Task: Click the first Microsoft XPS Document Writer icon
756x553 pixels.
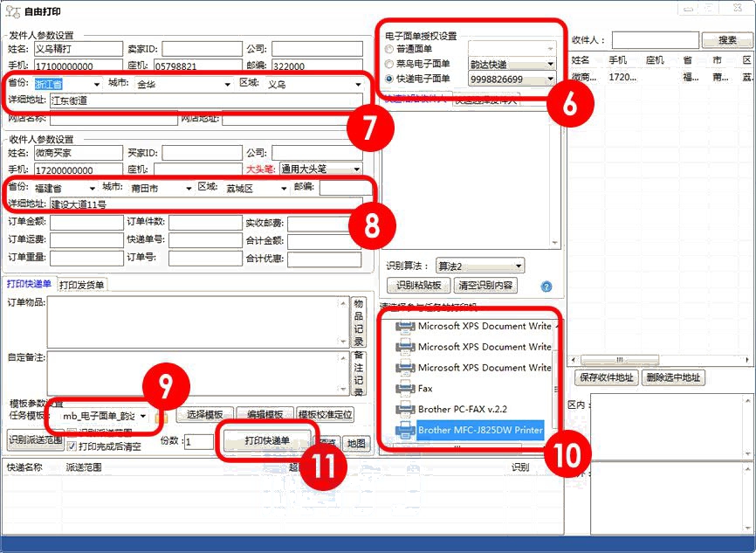Action: tap(405, 326)
